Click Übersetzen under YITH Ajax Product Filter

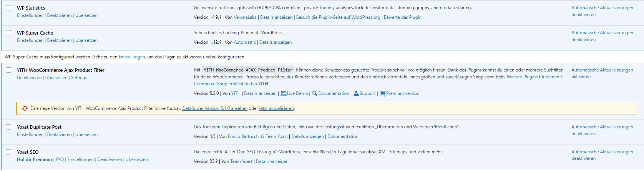pyautogui.click(x=56, y=78)
